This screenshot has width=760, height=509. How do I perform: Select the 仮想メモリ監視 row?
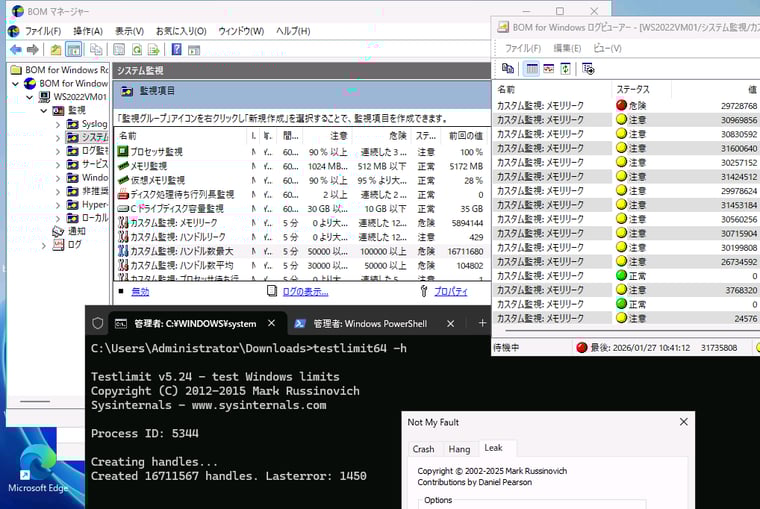pos(301,180)
